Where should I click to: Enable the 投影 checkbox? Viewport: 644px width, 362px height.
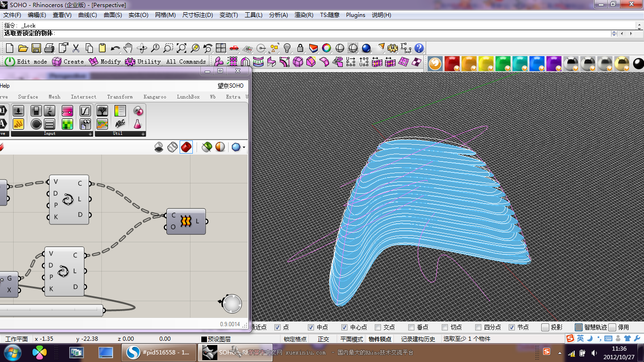click(x=545, y=327)
